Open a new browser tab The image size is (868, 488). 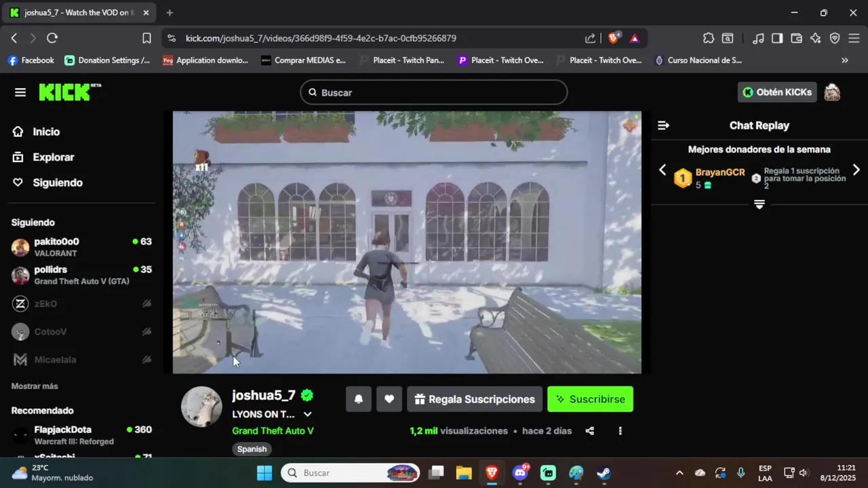[x=170, y=12]
